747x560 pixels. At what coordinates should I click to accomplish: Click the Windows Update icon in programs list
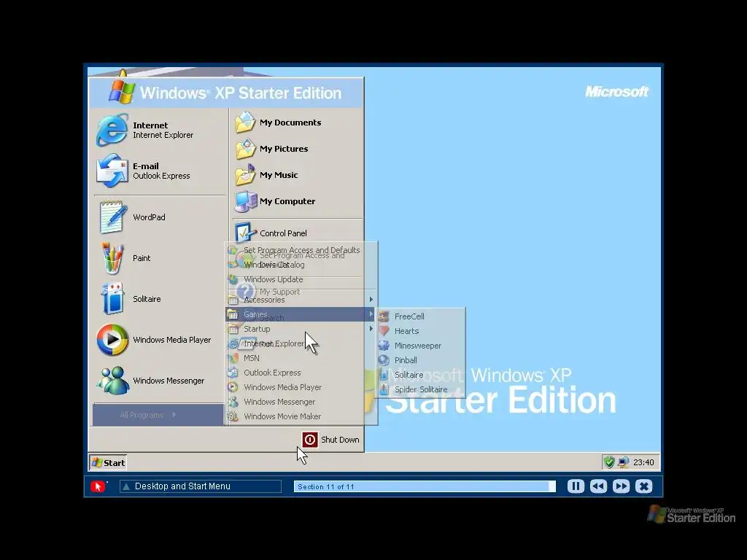[x=233, y=279]
